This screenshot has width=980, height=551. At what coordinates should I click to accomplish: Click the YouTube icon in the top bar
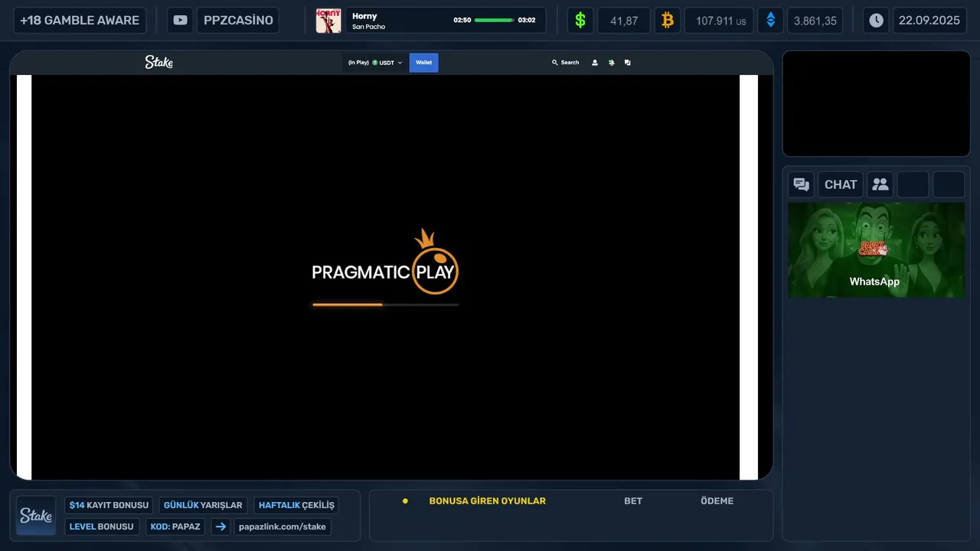(180, 21)
